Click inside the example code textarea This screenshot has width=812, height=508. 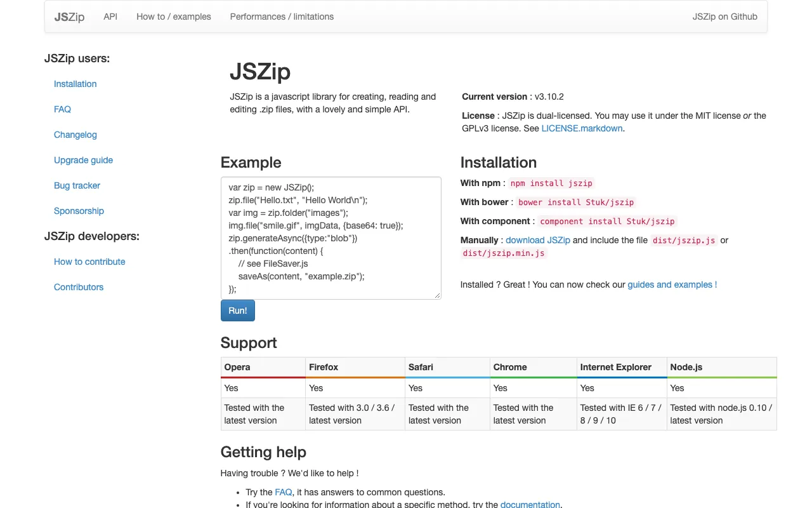[331, 238]
